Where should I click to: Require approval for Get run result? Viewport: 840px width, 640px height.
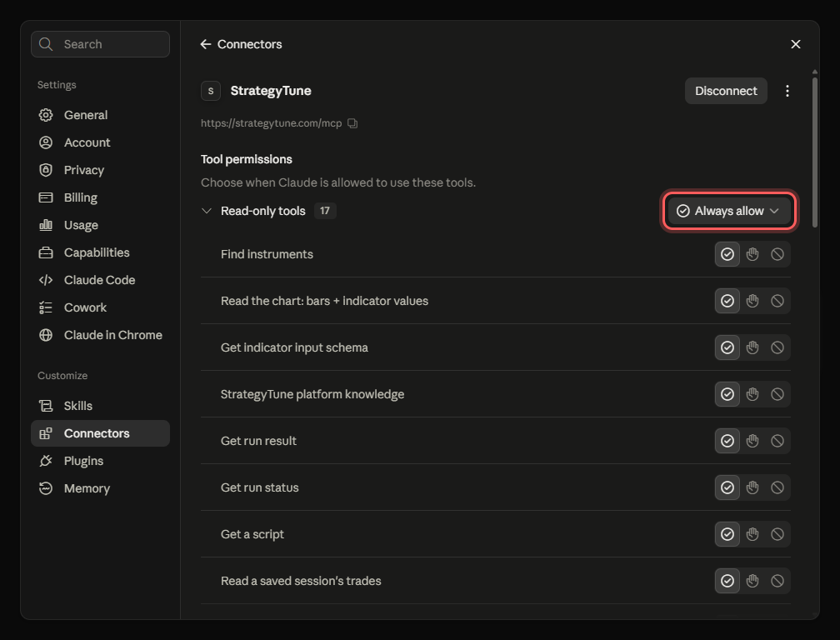click(752, 441)
